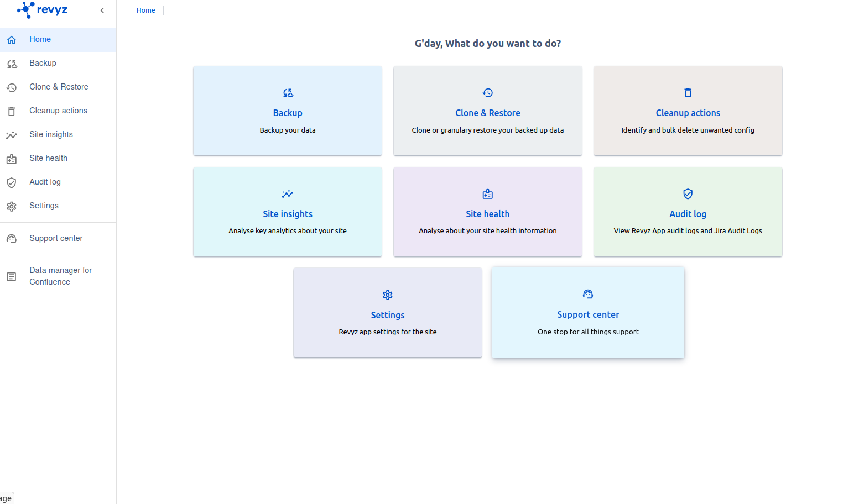
Task: Click the Site health card icon
Action: 487,194
